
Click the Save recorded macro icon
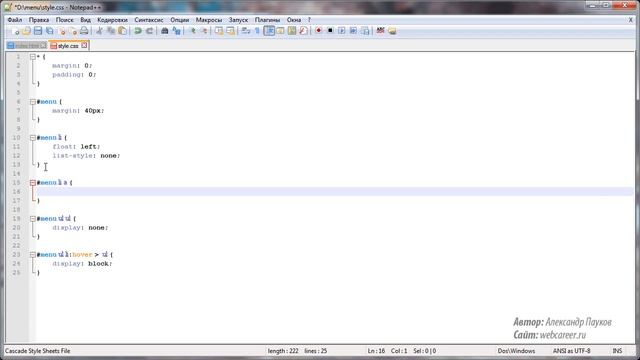coord(365,31)
